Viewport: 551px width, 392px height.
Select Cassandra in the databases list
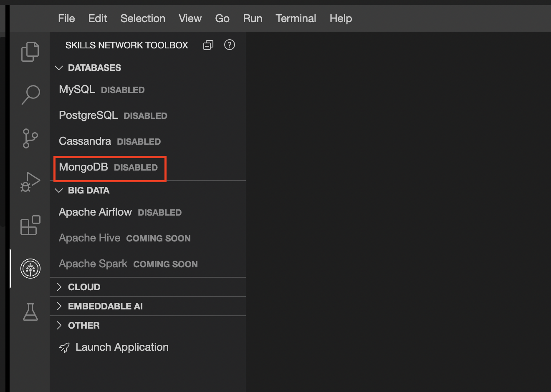pos(148,141)
